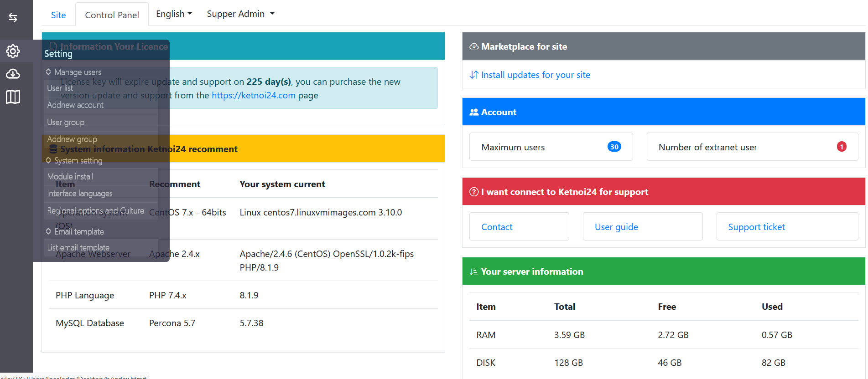
Task: Click the Maximum users badge 30
Action: [x=614, y=147]
